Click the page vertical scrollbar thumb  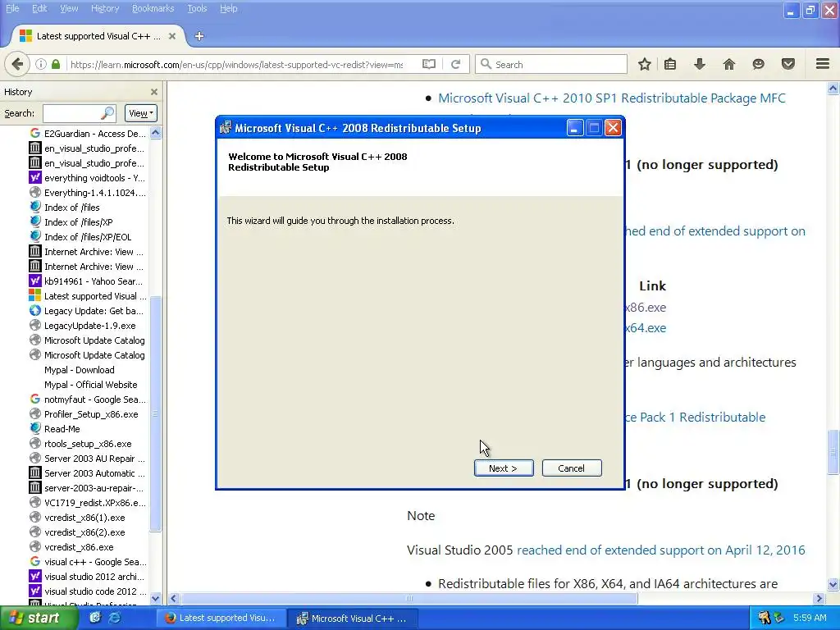833,452
